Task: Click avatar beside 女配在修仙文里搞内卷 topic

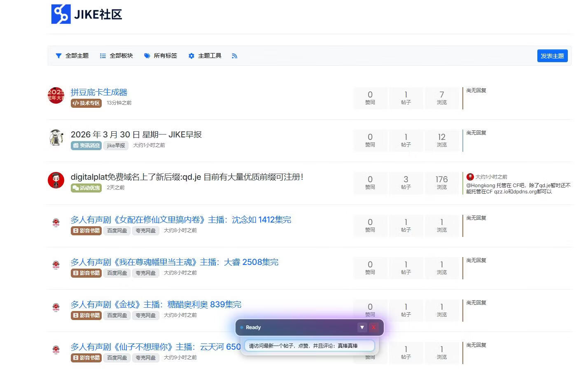Action: tap(56, 223)
